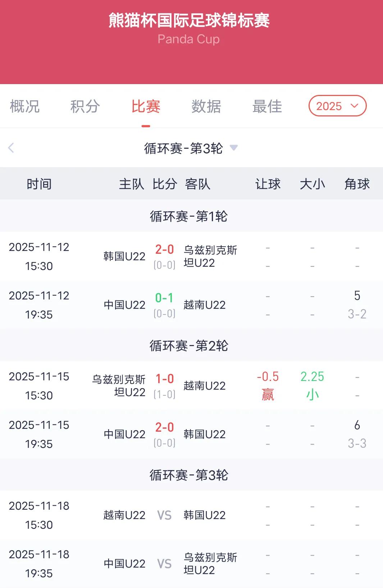The height and width of the screenshot is (588, 383).
Task: Switch to the 概况 tab
Action: point(24,106)
